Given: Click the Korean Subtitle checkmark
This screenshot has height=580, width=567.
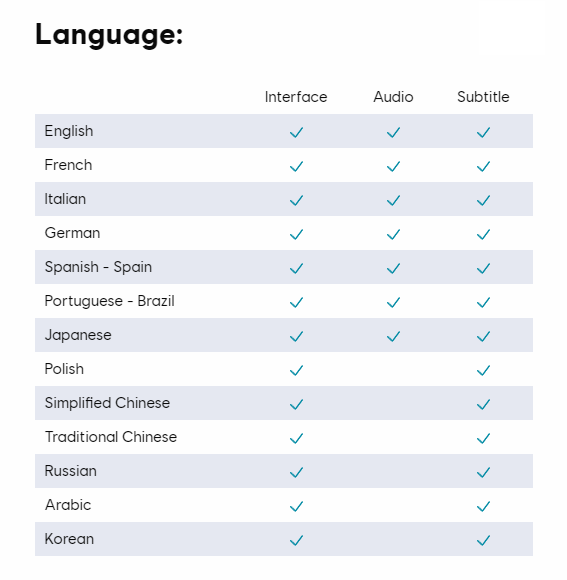Looking at the screenshot, I should pyautogui.click(x=483, y=540).
